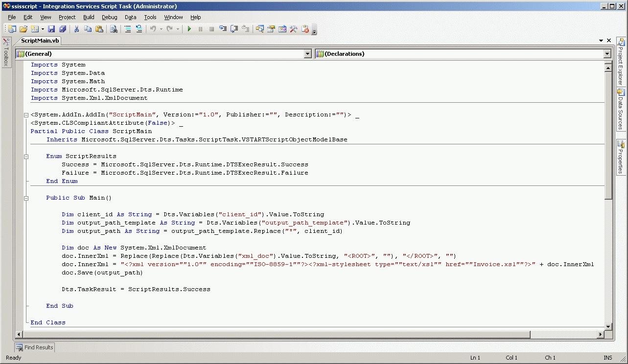Open the Debug menu

tap(110, 17)
